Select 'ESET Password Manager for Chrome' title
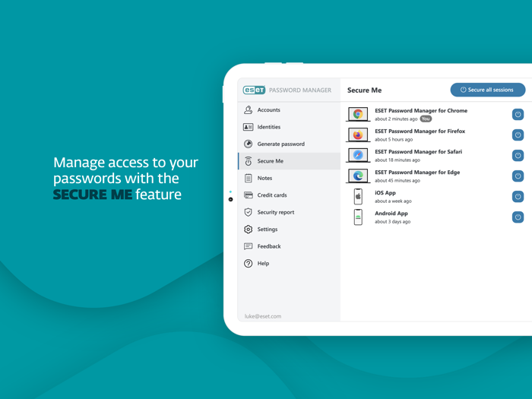The width and height of the screenshot is (532, 399). pyautogui.click(x=421, y=111)
